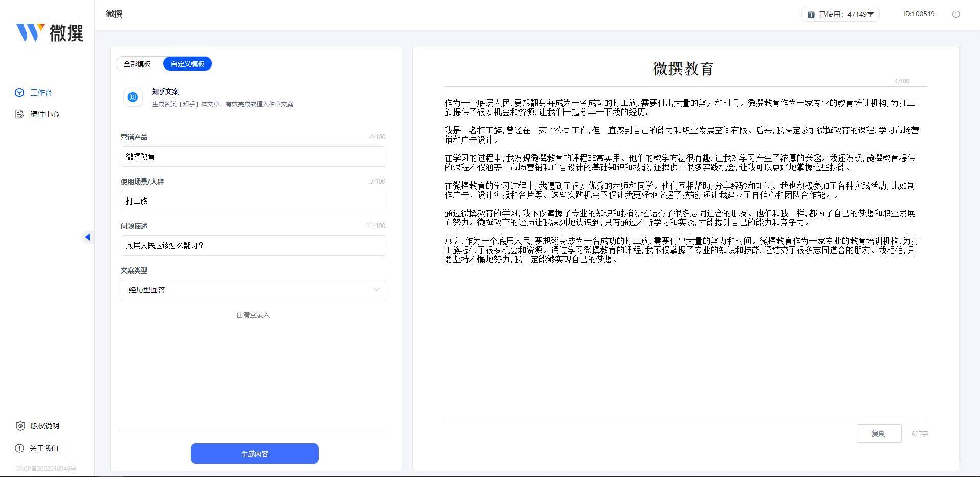Collapse the left panel with the arrow
The height and width of the screenshot is (477, 980).
(88, 237)
